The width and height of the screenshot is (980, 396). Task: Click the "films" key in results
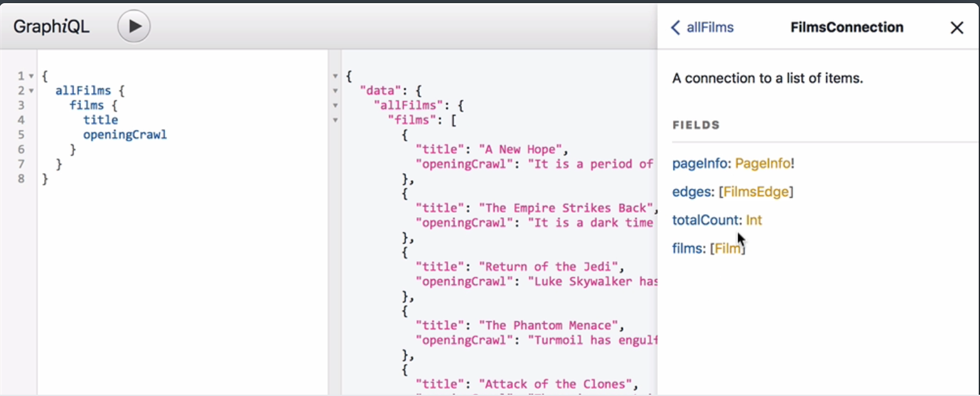411,119
